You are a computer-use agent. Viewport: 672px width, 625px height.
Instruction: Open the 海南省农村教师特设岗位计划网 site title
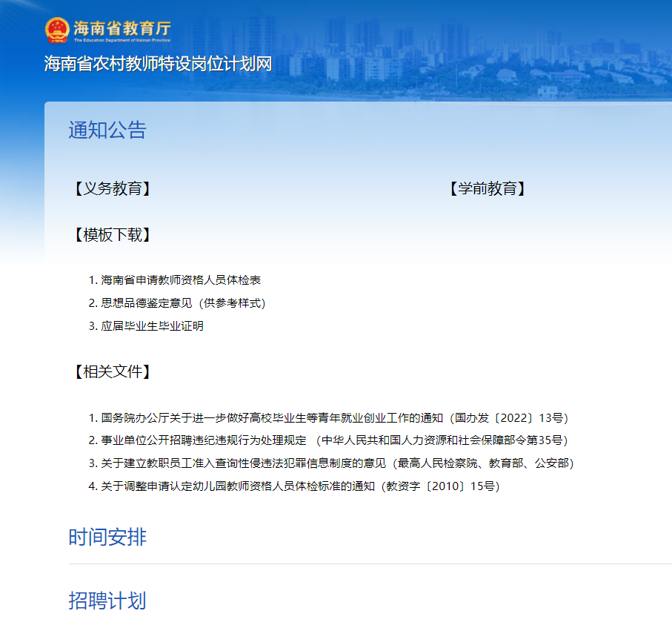coord(158,64)
